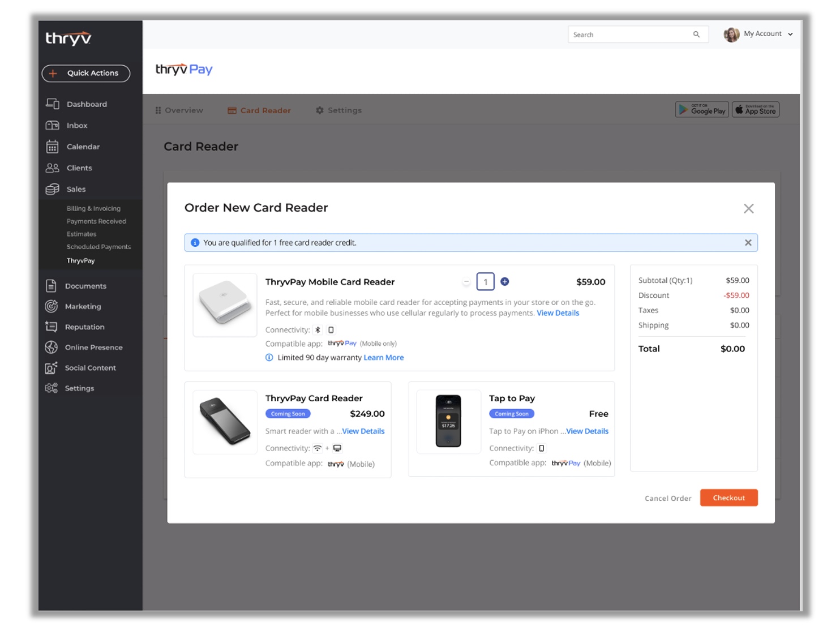Click the App Store badge
Viewport: 840px width, 643px height.
coord(756,109)
